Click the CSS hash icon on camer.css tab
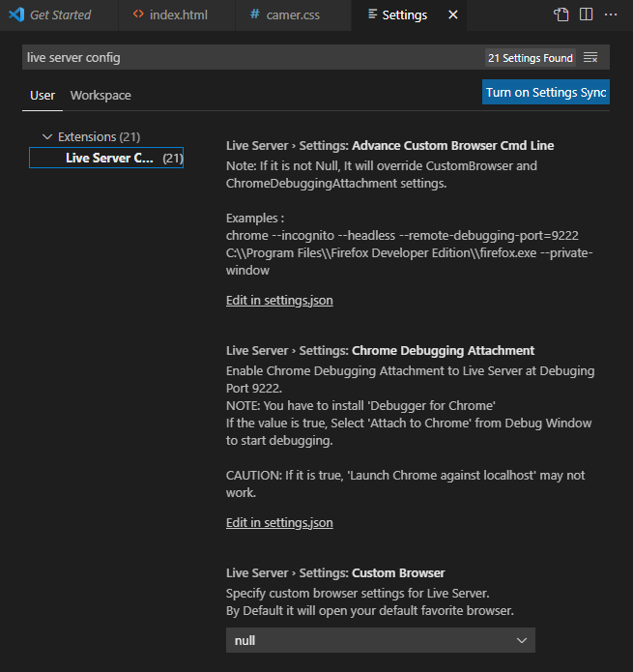The width and height of the screenshot is (633, 672). [x=255, y=15]
